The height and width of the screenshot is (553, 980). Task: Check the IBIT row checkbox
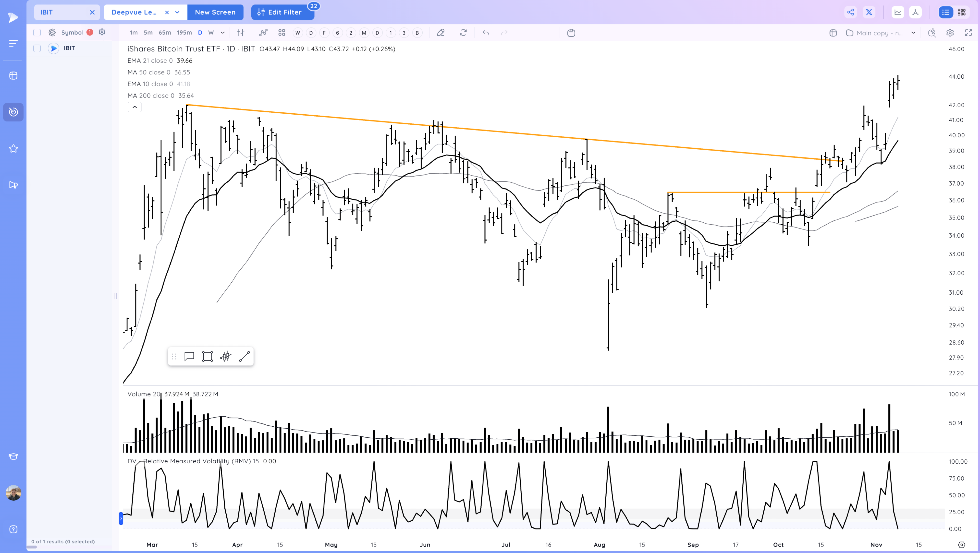(37, 48)
